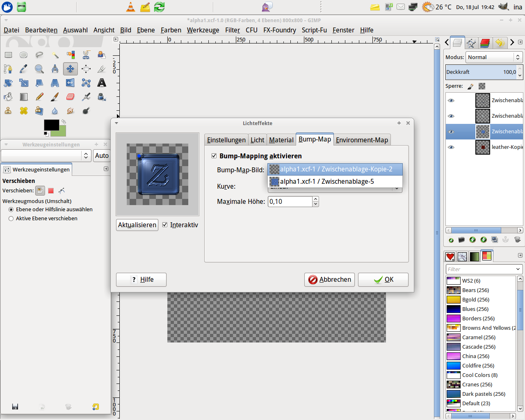Raise layer with green up arrow
The height and width of the screenshot is (420, 525).
click(472, 240)
